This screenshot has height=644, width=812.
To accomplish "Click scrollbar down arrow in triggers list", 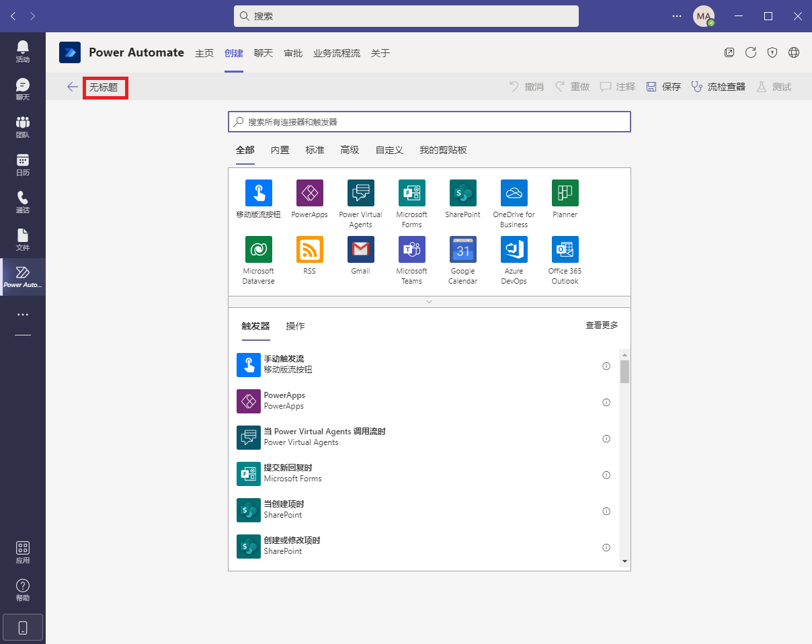I will point(624,561).
